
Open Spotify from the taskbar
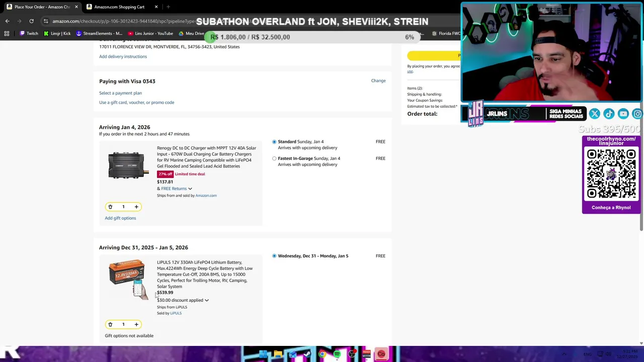pos(337,354)
